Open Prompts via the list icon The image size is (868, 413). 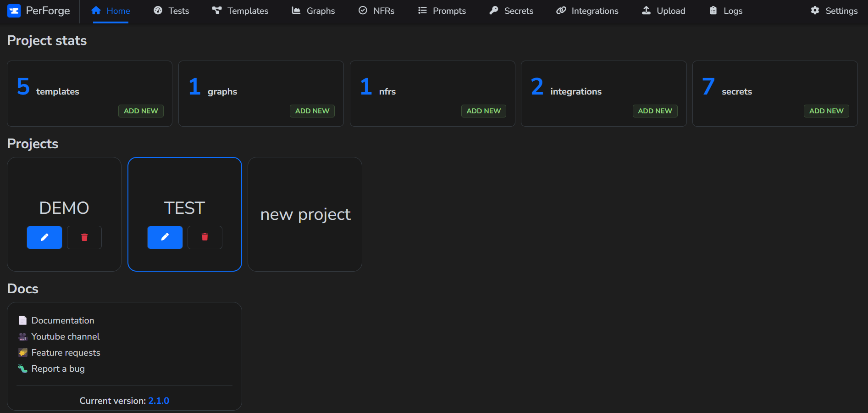tap(421, 10)
